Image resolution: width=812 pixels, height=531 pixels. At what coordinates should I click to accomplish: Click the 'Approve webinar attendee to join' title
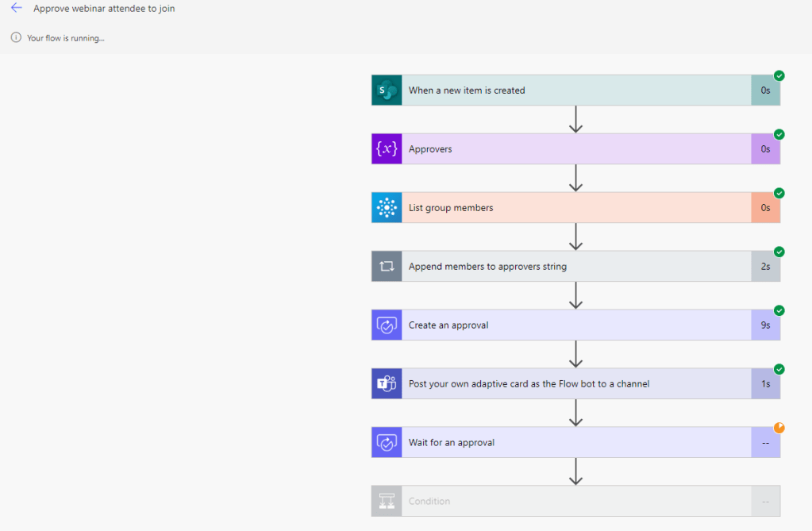[104, 9]
